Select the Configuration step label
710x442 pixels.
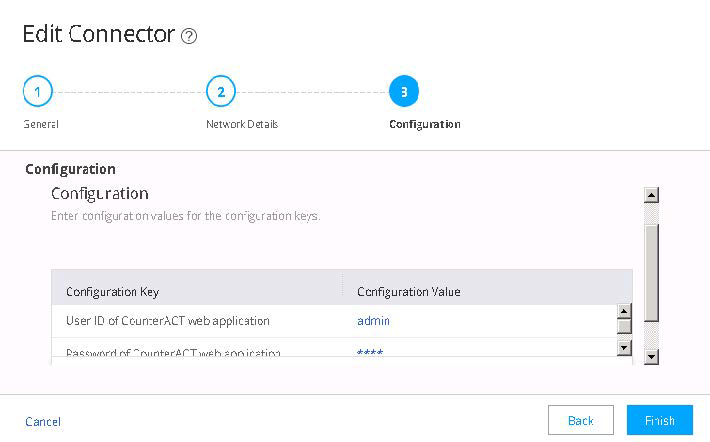coord(424,125)
